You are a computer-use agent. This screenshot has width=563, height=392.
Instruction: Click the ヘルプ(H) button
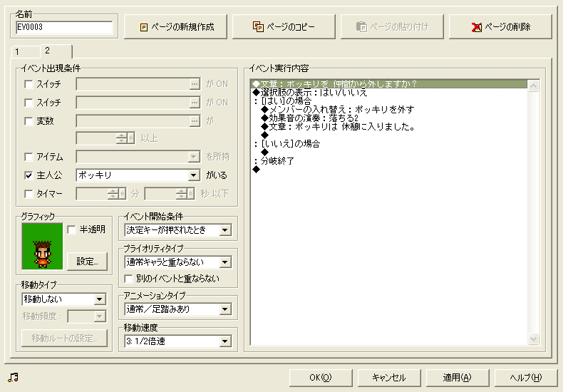click(x=526, y=378)
